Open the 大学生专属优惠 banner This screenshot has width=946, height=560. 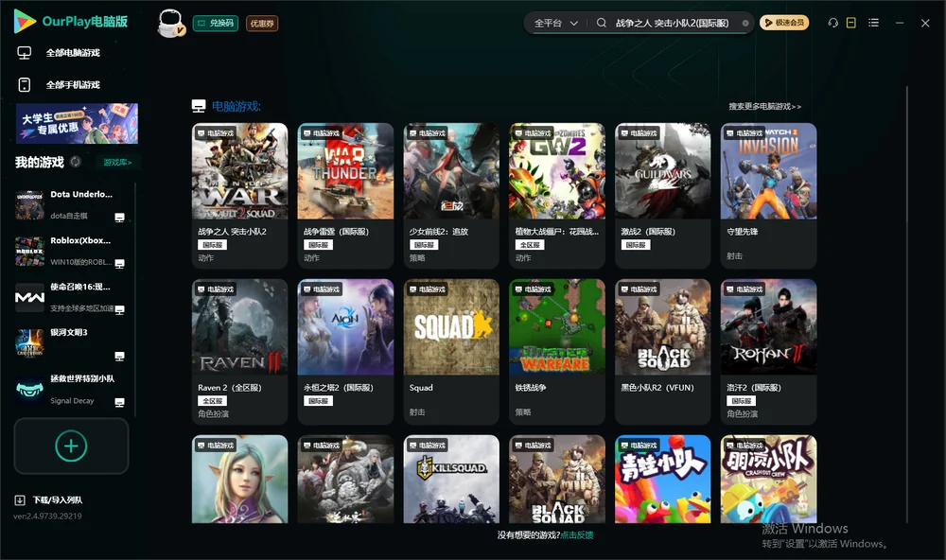(78, 123)
